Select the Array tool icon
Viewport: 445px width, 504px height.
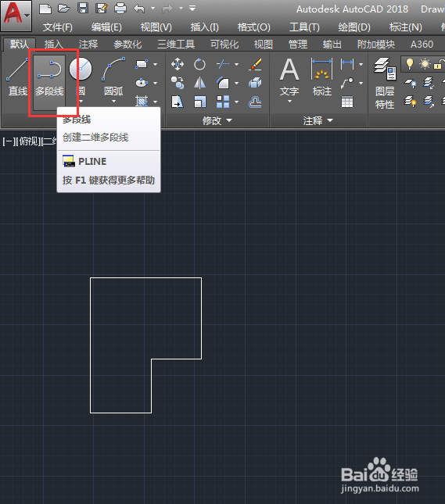223,102
